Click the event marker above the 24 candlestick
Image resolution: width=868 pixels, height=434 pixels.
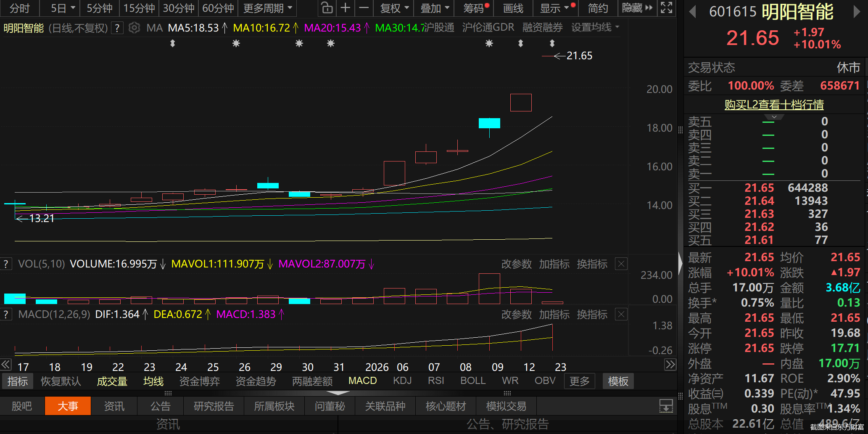click(172, 43)
